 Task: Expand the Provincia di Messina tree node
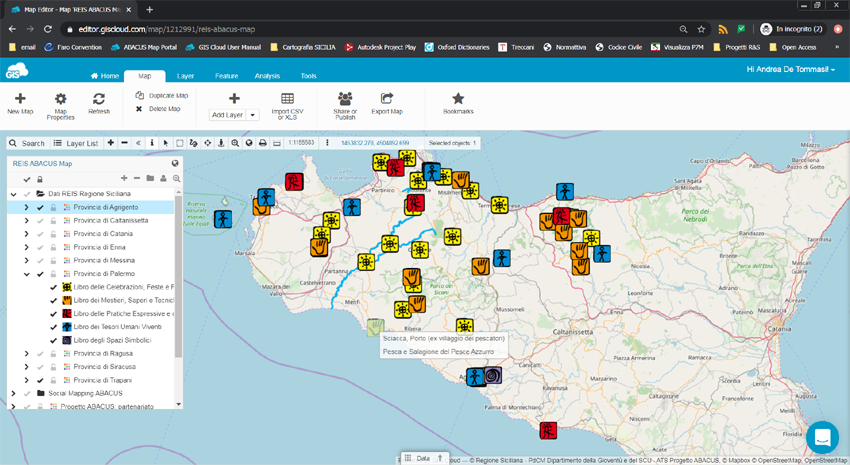pos(26,261)
